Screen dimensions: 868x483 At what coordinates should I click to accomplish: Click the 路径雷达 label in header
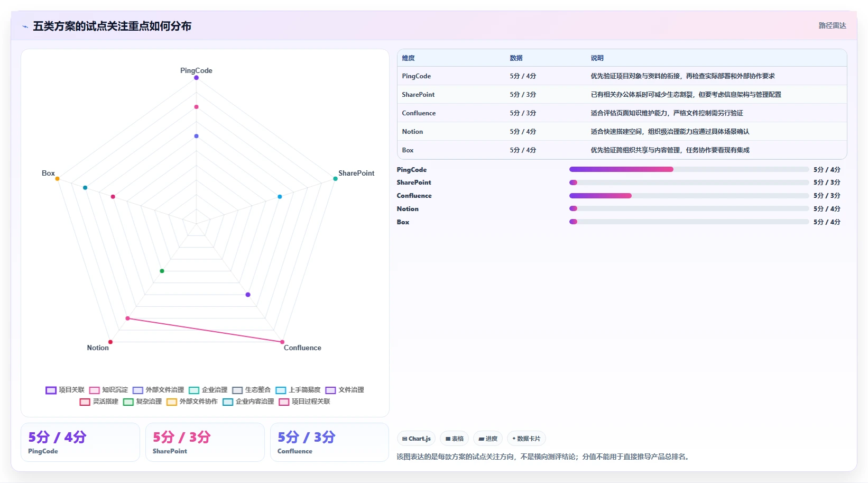[x=833, y=25]
